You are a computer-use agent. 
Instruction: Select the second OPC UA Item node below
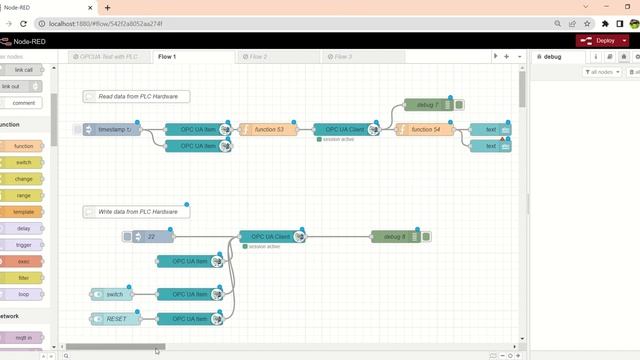coord(198,146)
